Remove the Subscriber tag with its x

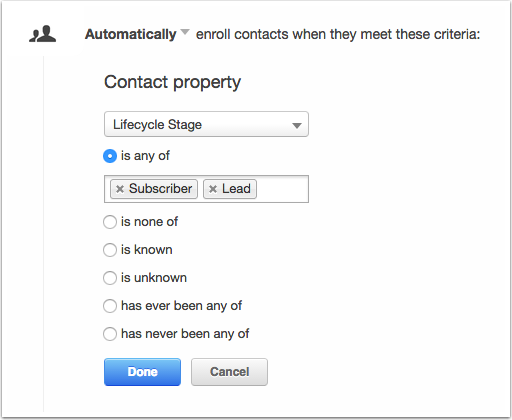pos(120,189)
